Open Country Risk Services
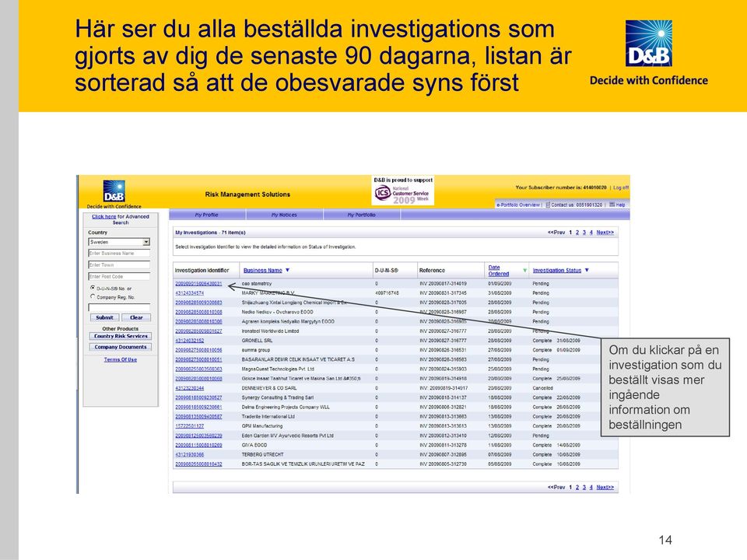This screenshot has height=560, width=747. (x=121, y=336)
